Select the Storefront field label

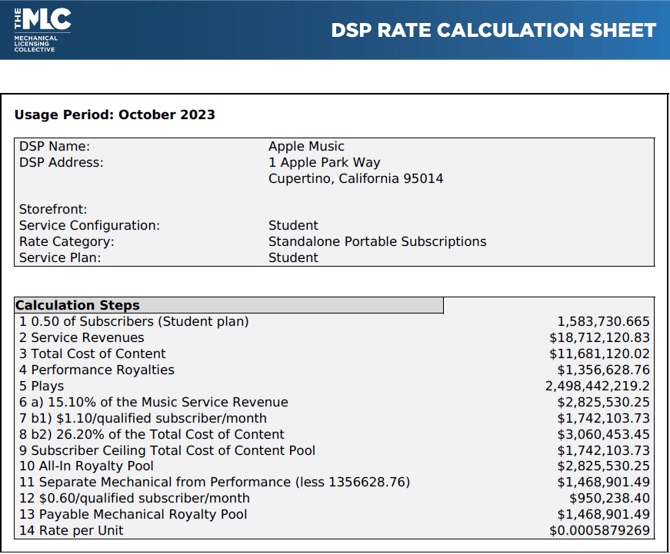[53, 210]
